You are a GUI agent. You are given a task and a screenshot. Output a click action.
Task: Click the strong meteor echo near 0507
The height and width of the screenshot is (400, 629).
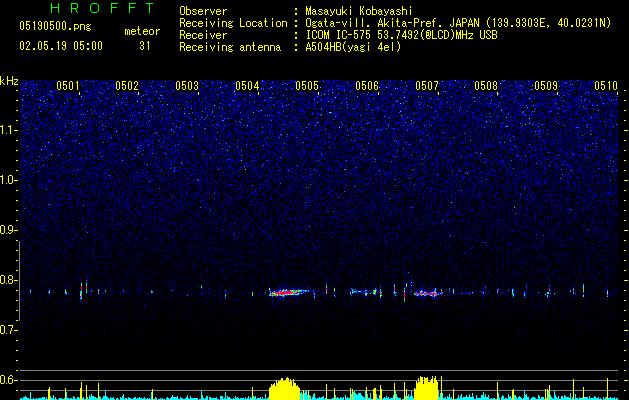pyautogui.click(x=427, y=293)
